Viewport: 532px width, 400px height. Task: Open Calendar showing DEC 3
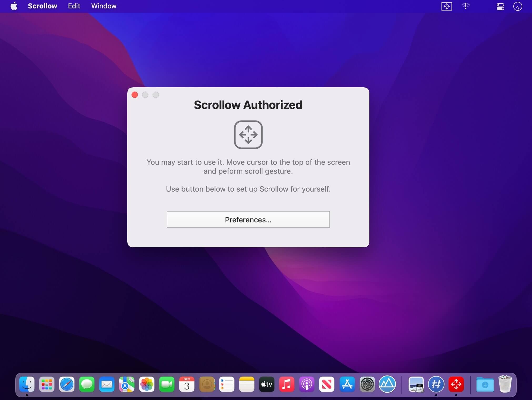point(187,384)
